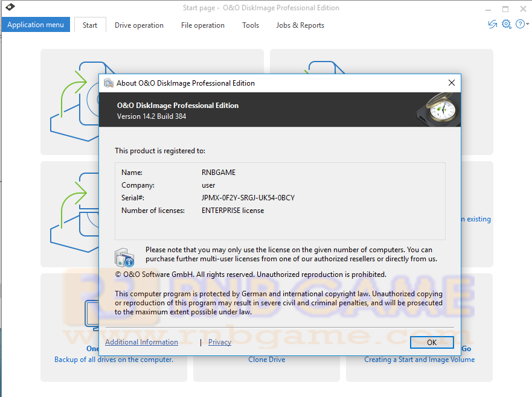532x397 pixels.
Task: Click OK in the About dialog
Action: (x=432, y=343)
